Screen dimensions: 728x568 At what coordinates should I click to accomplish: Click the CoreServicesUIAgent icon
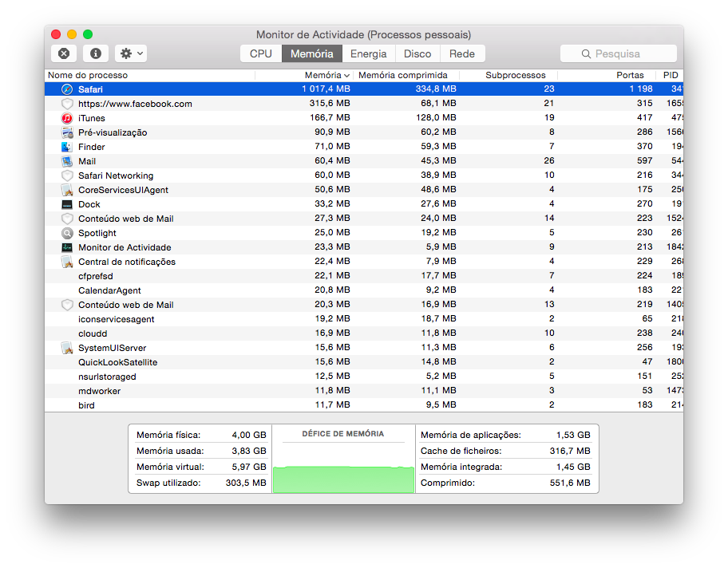click(x=67, y=190)
